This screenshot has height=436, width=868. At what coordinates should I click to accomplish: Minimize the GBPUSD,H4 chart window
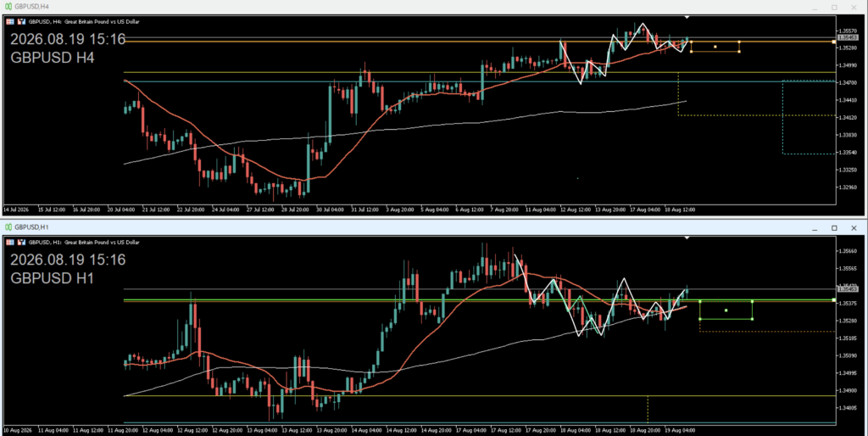(815, 7)
